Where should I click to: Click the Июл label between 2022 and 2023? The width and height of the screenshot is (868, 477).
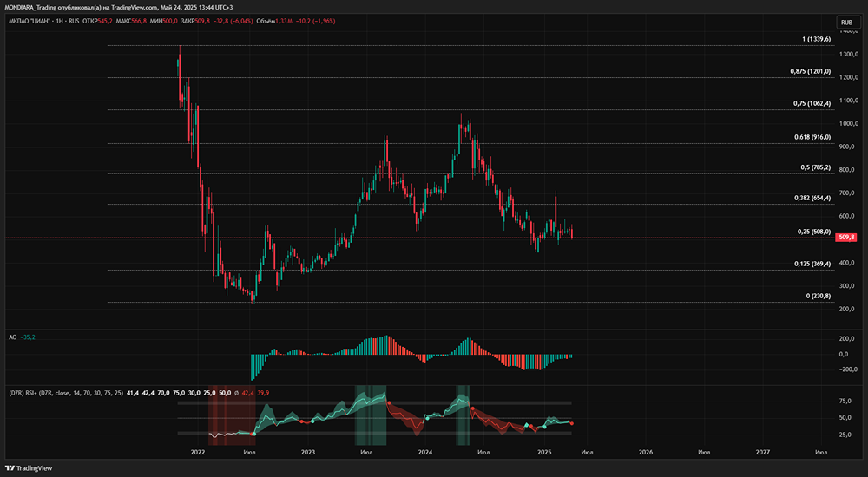(249, 452)
